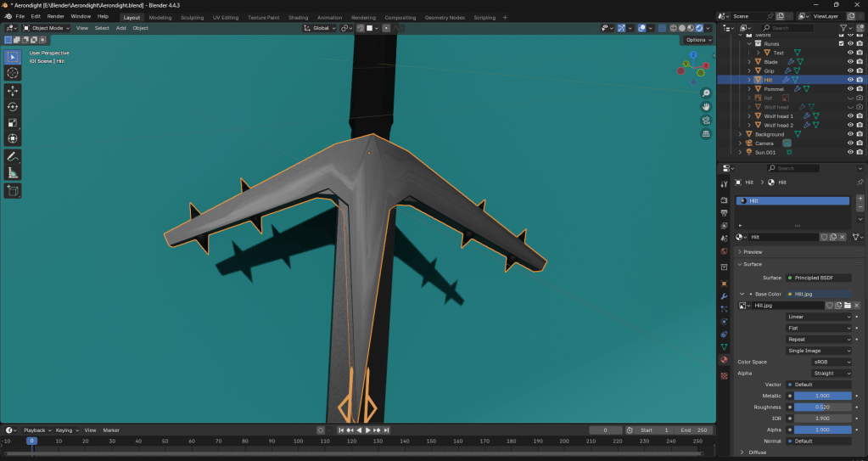Click the Options button in the viewport

click(697, 40)
